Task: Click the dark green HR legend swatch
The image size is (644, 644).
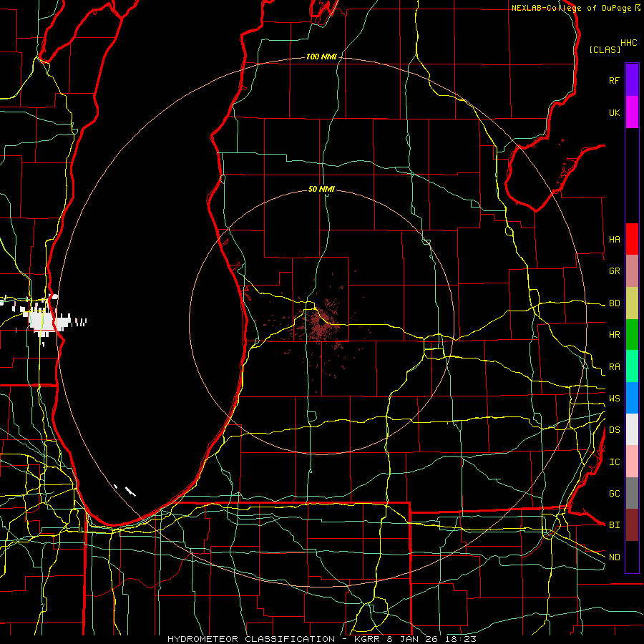Action: point(632,334)
